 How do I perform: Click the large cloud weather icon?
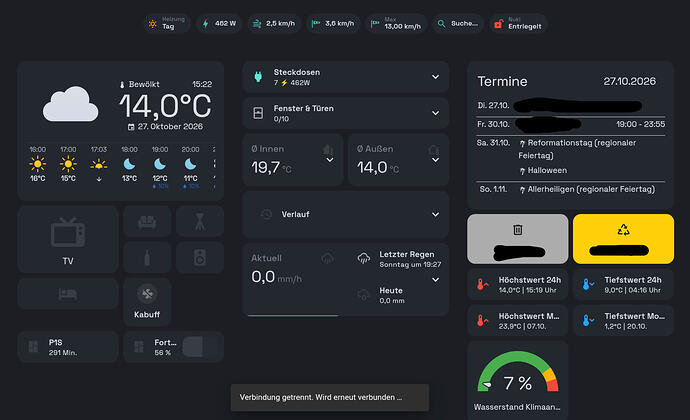70,104
